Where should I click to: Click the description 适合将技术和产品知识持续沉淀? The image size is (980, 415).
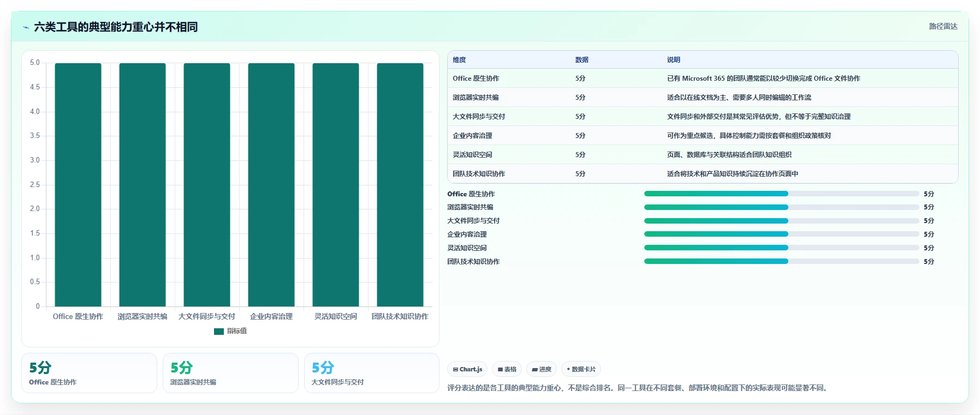tap(732, 174)
